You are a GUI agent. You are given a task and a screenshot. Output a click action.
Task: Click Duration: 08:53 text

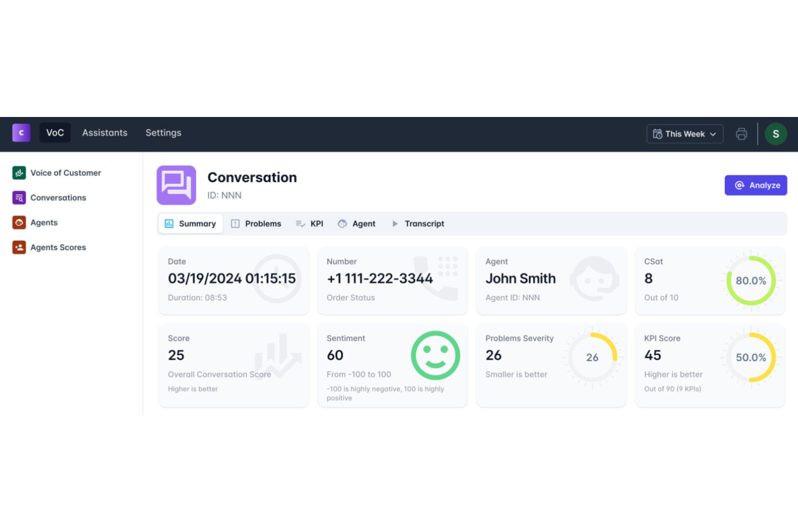point(197,298)
